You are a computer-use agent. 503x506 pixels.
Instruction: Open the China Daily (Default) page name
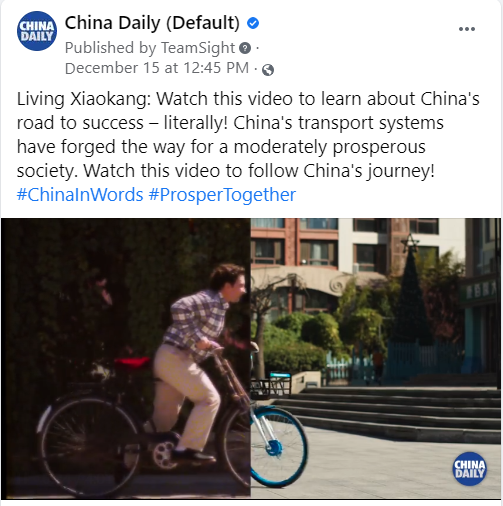tap(152, 23)
